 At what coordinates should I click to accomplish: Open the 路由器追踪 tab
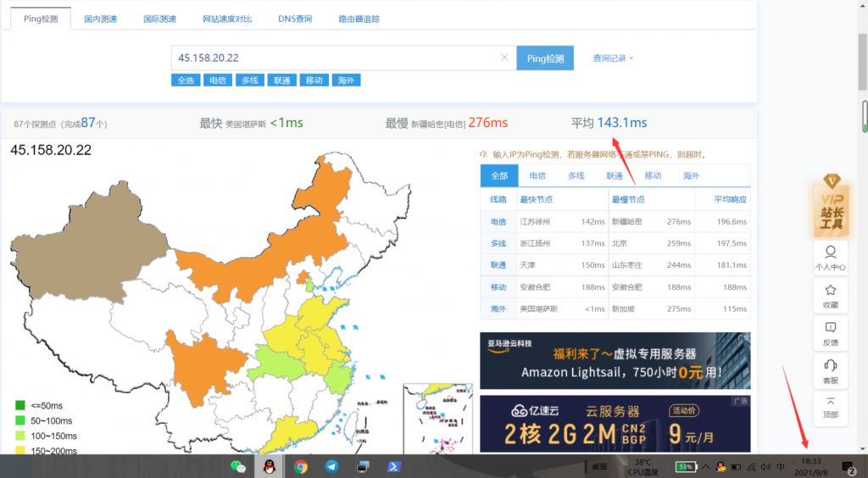pyautogui.click(x=359, y=19)
